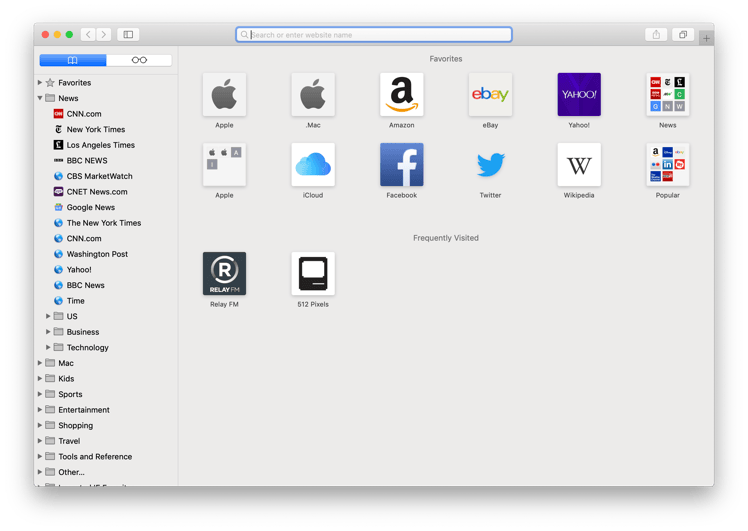Expand the Other... folder triangle
The height and width of the screenshot is (531, 748).
[x=40, y=472]
